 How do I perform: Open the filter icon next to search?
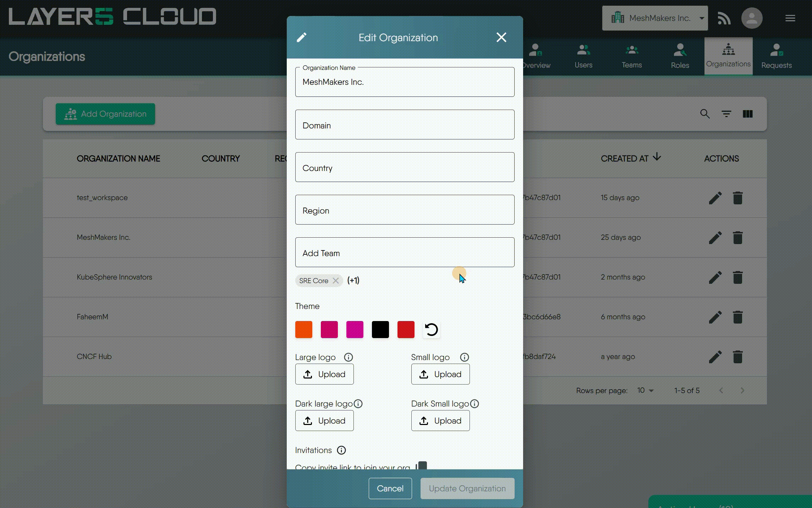click(726, 114)
